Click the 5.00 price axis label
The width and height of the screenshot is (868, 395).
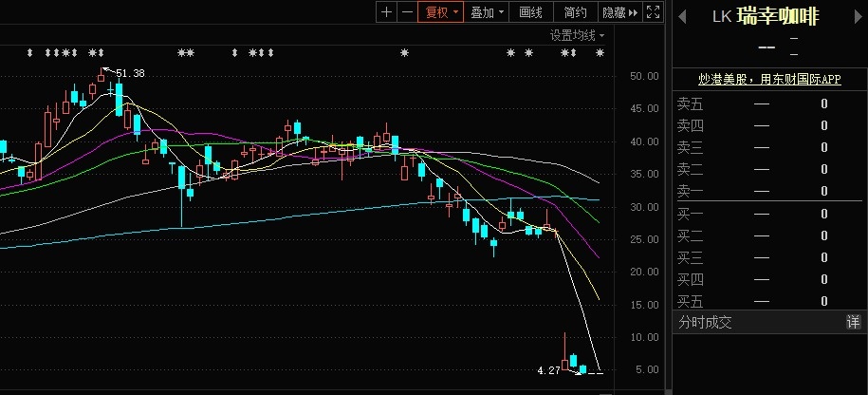647,369
